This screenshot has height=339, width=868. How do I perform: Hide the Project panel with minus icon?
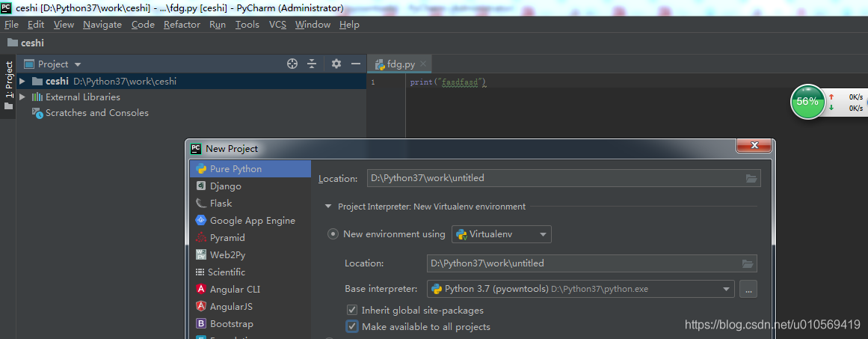355,64
